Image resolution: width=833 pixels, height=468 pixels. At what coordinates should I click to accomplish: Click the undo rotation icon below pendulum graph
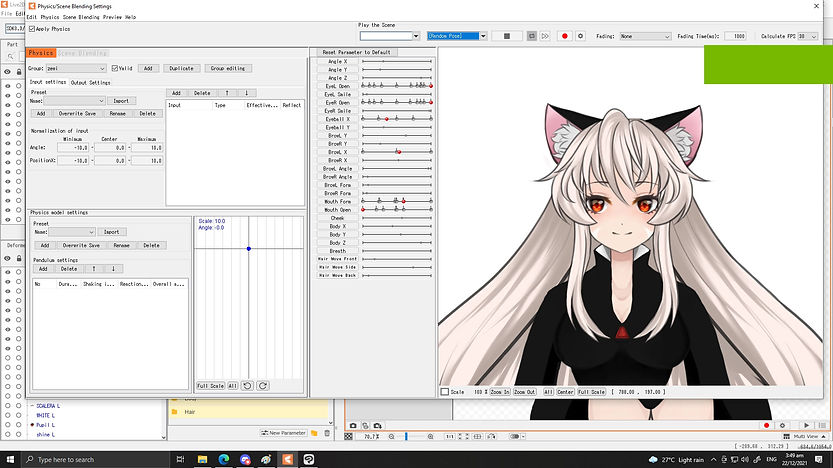pyautogui.click(x=247, y=386)
